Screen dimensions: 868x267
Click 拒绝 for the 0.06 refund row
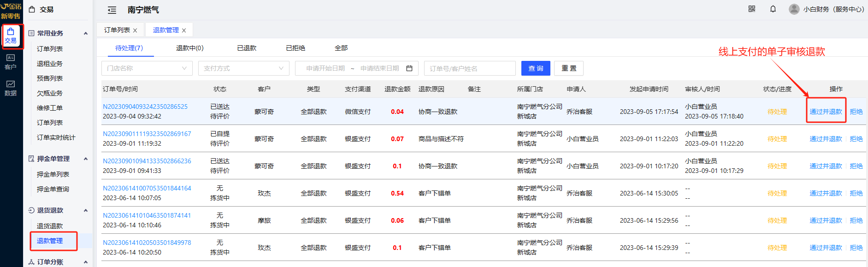click(x=856, y=220)
